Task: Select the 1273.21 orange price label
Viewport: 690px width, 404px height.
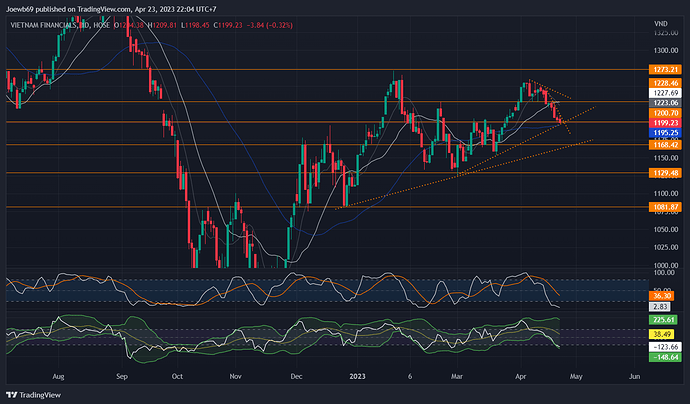Action: (x=665, y=70)
